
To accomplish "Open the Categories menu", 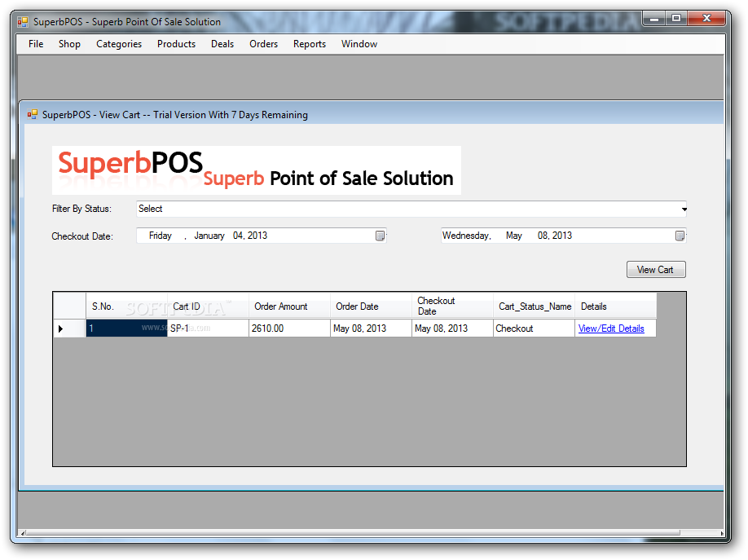I will coord(119,44).
